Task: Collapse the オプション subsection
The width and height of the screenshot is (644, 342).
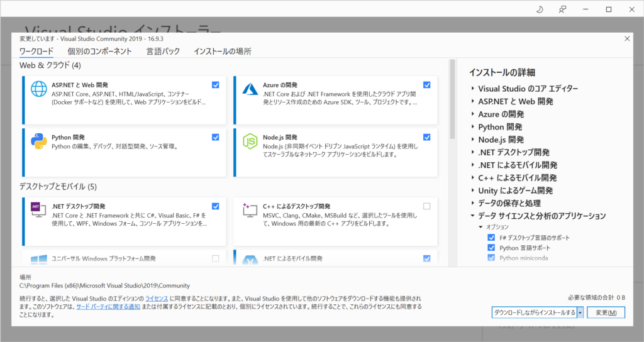Action: tap(480, 226)
